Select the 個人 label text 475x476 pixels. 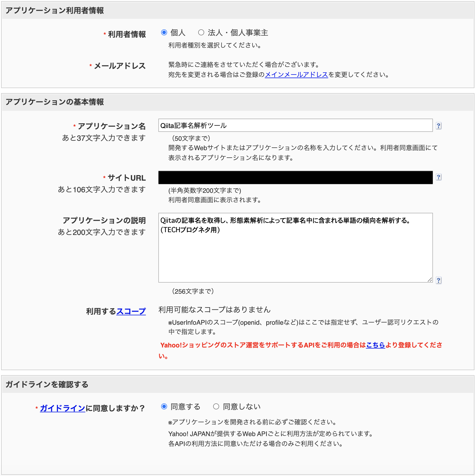[x=178, y=33]
